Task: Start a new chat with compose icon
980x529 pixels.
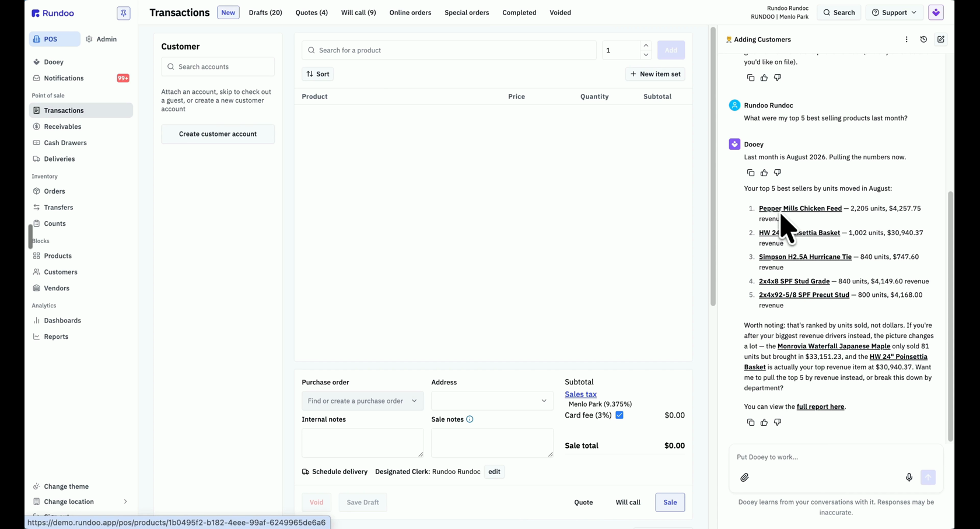Action: (941, 39)
